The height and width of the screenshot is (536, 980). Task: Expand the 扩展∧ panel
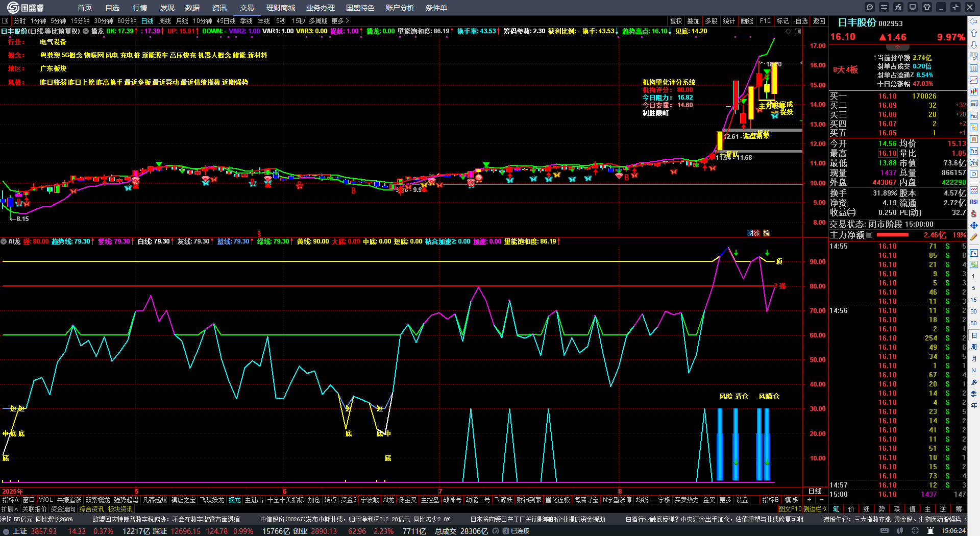click(x=10, y=509)
